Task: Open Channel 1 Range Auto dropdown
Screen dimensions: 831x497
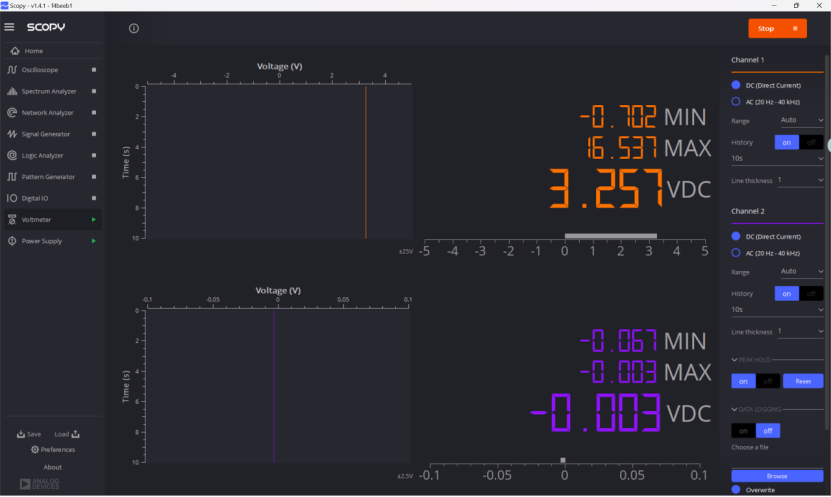Action: click(x=801, y=121)
